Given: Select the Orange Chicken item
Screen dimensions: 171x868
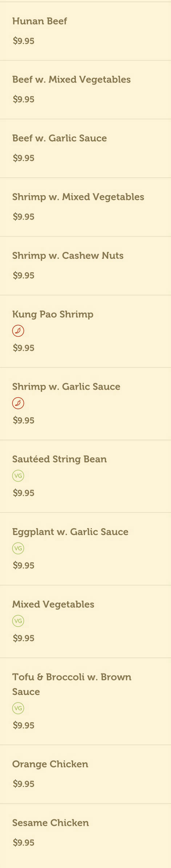Looking at the screenshot, I should 85,774.
